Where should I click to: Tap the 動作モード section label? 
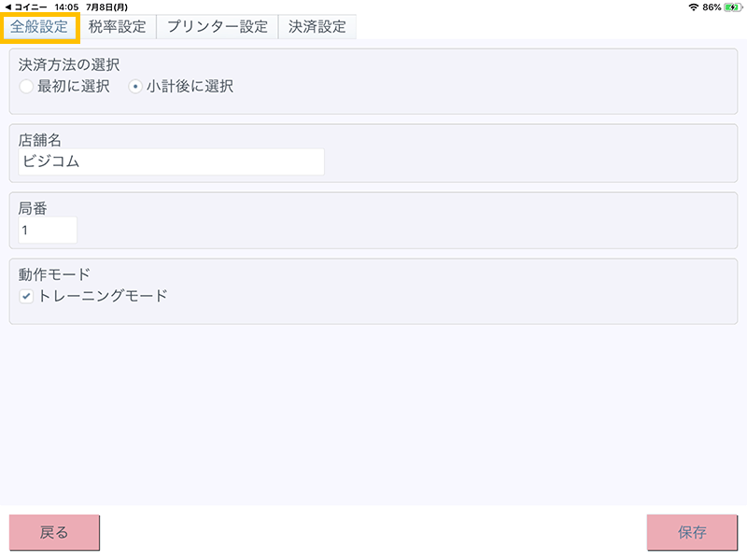[54, 275]
